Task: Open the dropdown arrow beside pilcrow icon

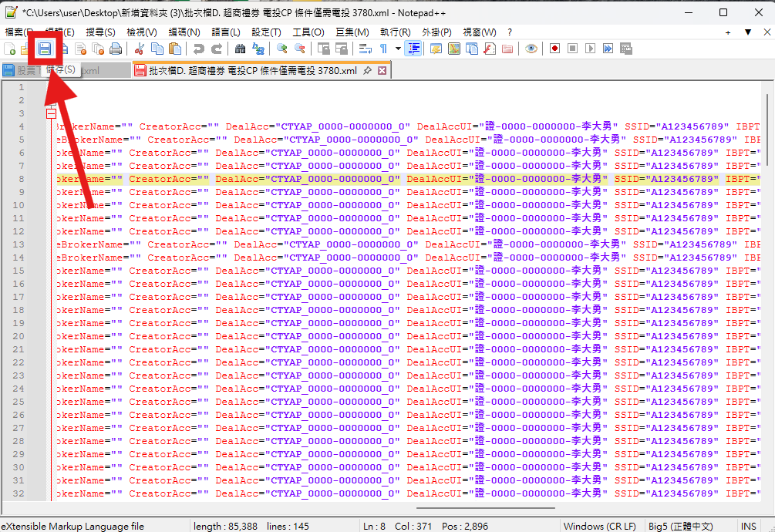Action: pyautogui.click(x=398, y=49)
